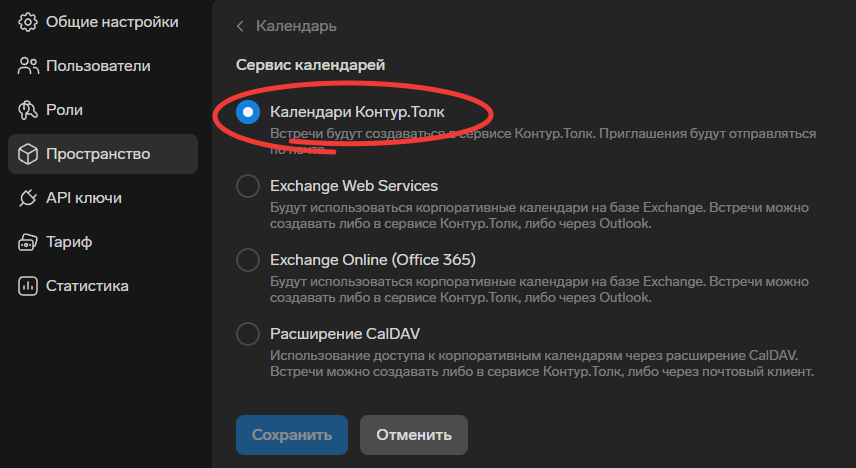
Task: Go to the API ключи section
Action: click(x=84, y=198)
